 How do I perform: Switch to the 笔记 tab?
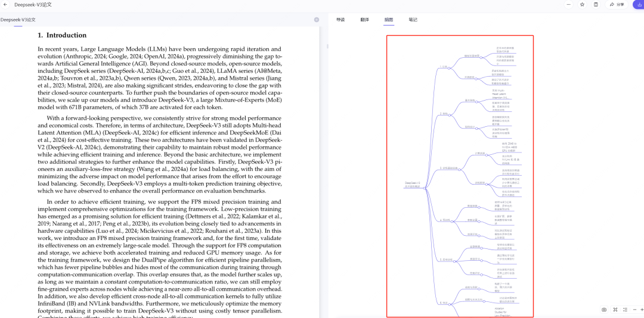[x=413, y=20]
